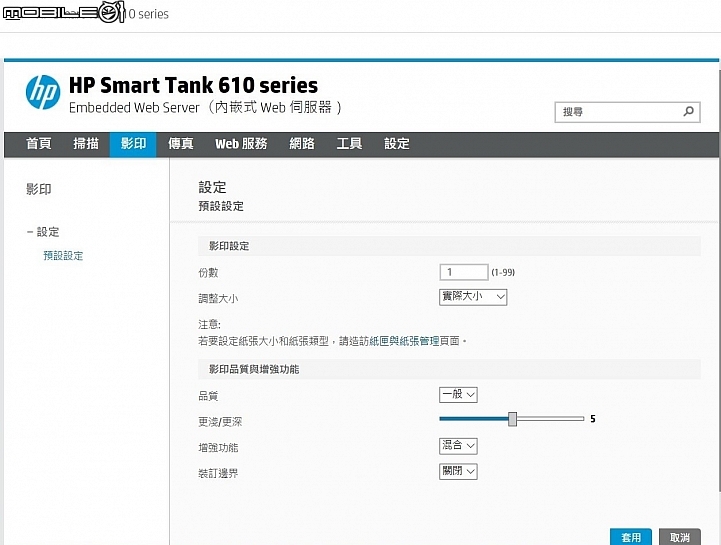Open the 掃描 tab
Image resolution: width=721 pixels, height=545 pixels.
point(86,144)
